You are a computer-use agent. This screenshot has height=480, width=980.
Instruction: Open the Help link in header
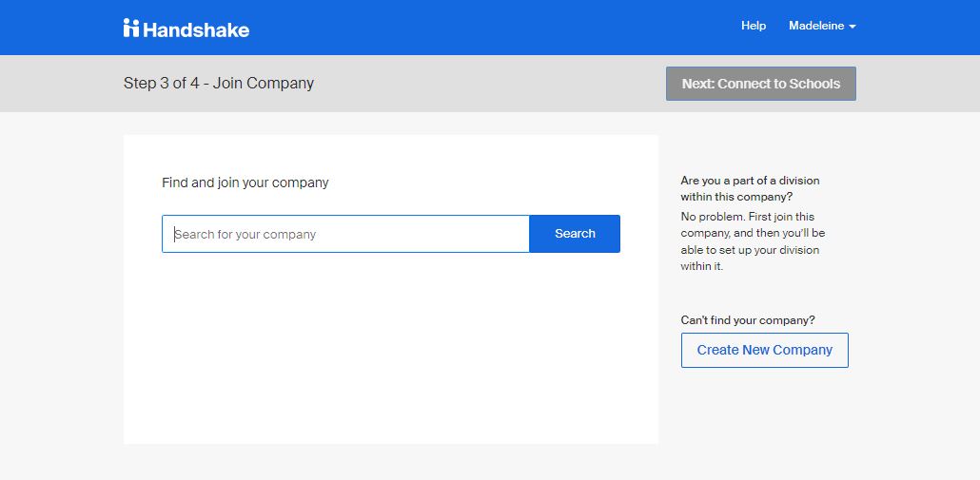click(x=754, y=26)
